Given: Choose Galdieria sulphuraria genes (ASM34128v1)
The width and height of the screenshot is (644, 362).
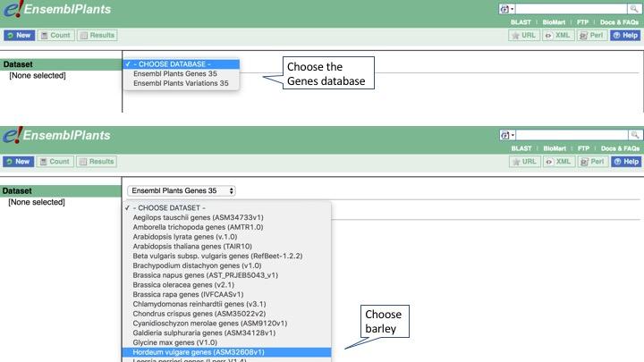Looking at the screenshot, I should [226, 333].
